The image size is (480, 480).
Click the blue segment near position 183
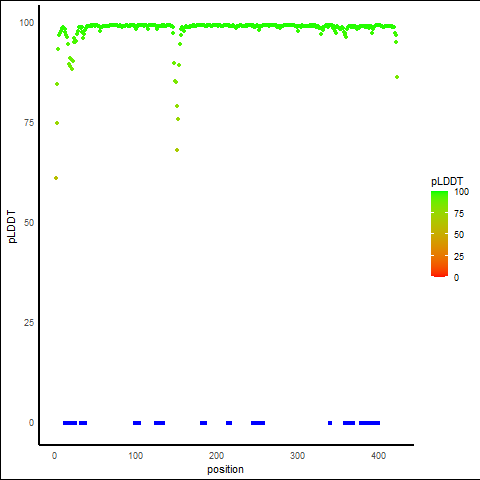(203, 423)
